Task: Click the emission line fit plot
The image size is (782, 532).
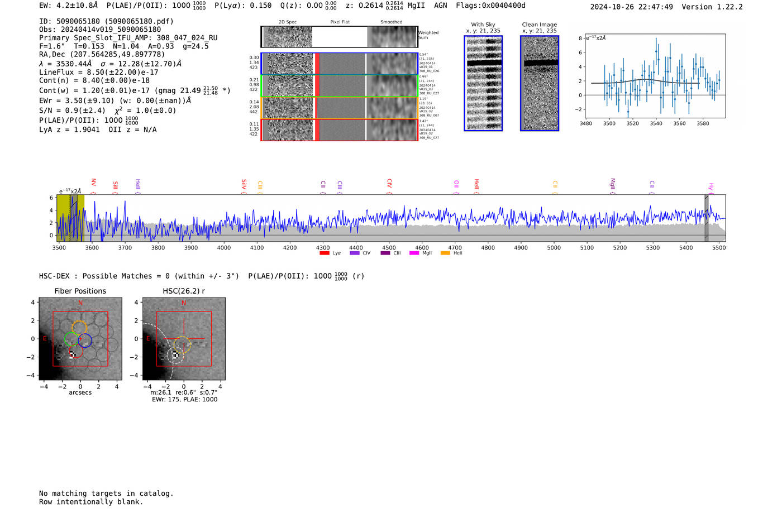Action: [x=655, y=76]
